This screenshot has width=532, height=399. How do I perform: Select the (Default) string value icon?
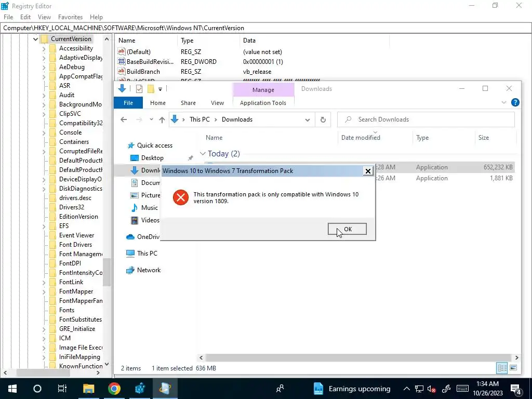122,51
